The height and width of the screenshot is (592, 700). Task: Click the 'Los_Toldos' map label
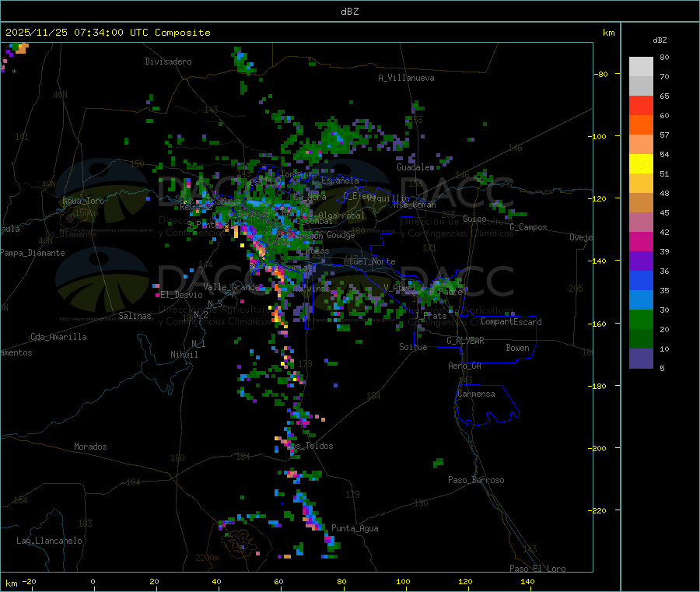pyautogui.click(x=311, y=446)
